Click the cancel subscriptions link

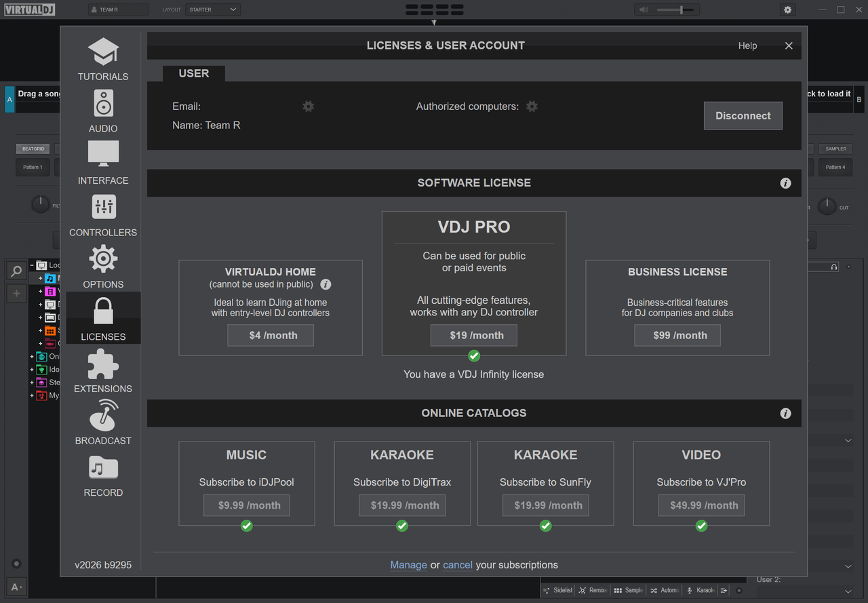tap(458, 565)
